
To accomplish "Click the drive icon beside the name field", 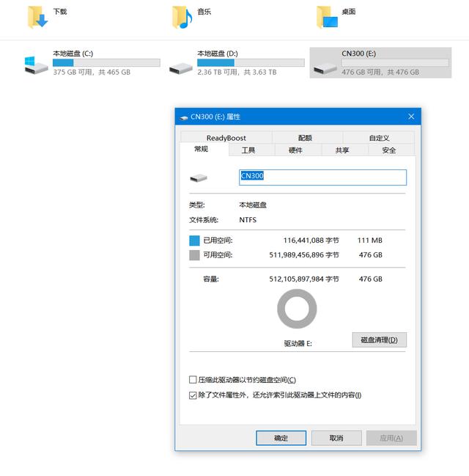I will (199, 178).
